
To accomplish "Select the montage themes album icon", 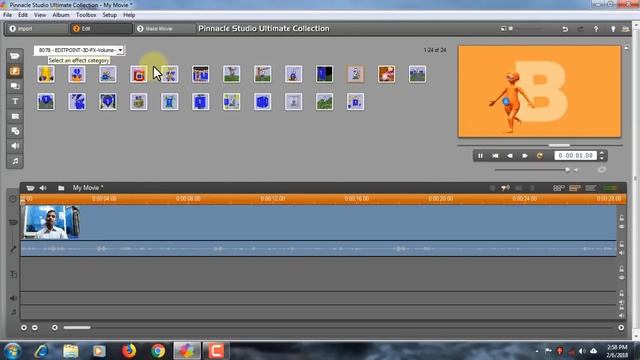I will point(15,71).
